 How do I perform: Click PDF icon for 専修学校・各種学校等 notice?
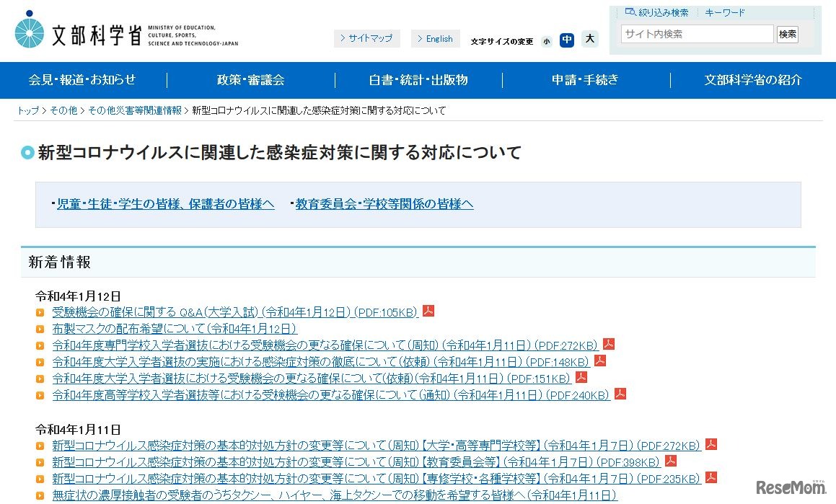click(711, 477)
